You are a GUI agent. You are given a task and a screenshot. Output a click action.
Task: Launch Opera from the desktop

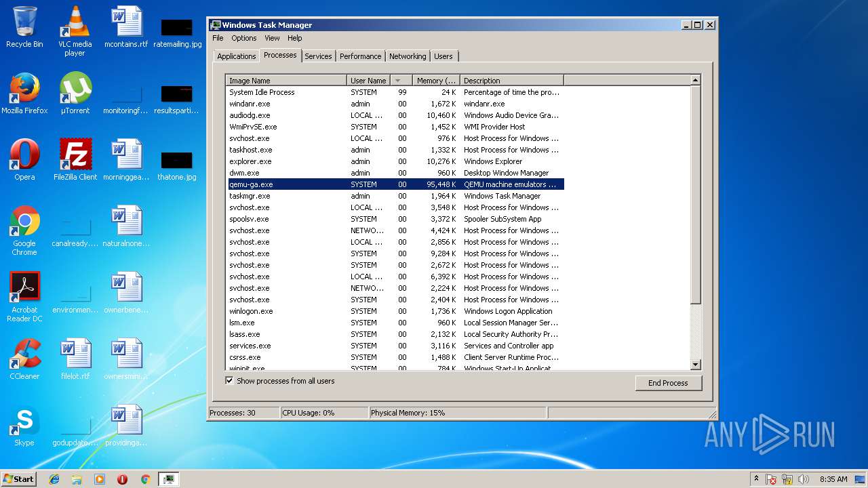click(24, 160)
